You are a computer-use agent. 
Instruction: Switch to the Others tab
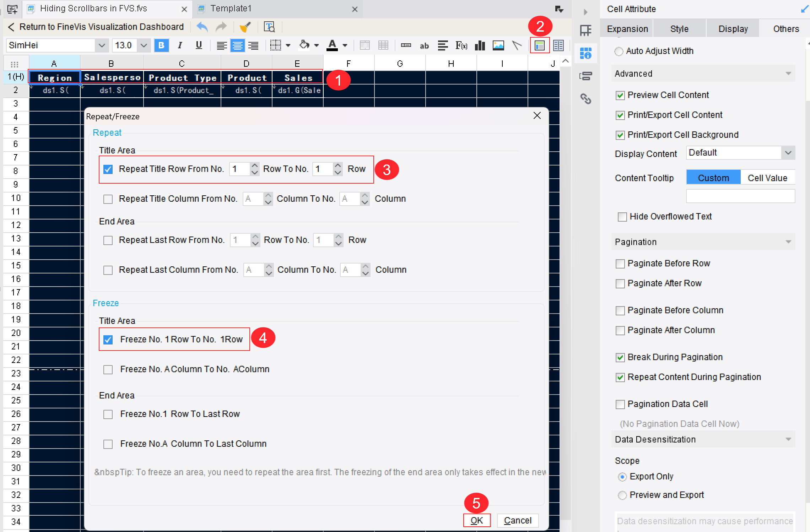pyautogui.click(x=786, y=29)
